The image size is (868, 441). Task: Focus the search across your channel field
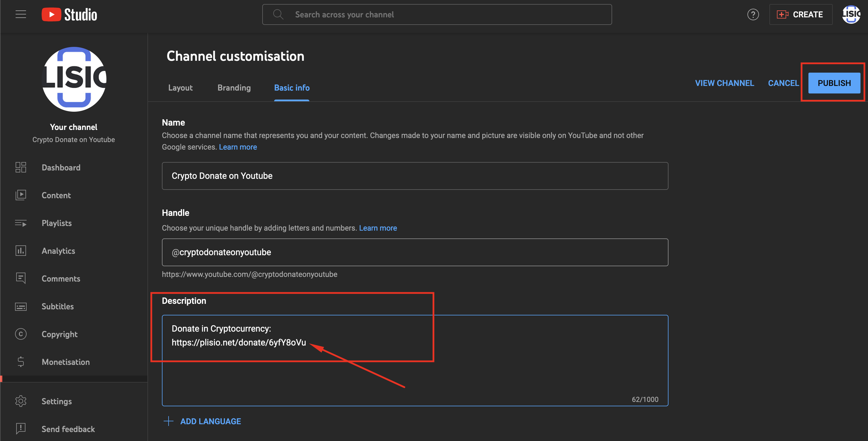(x=437, y=14)
